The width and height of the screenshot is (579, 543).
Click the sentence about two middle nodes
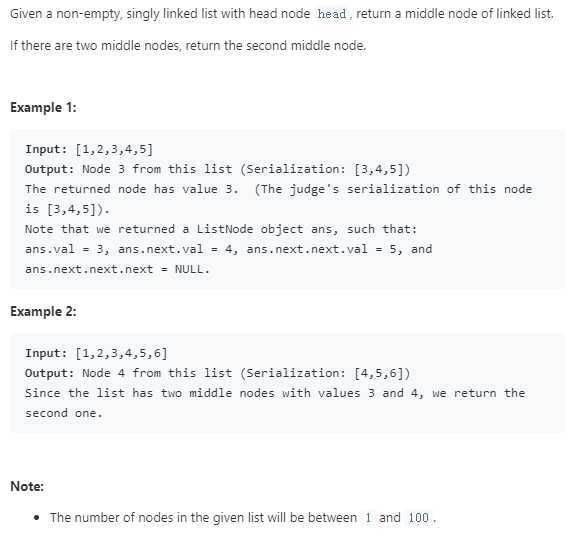pos(188,46)
